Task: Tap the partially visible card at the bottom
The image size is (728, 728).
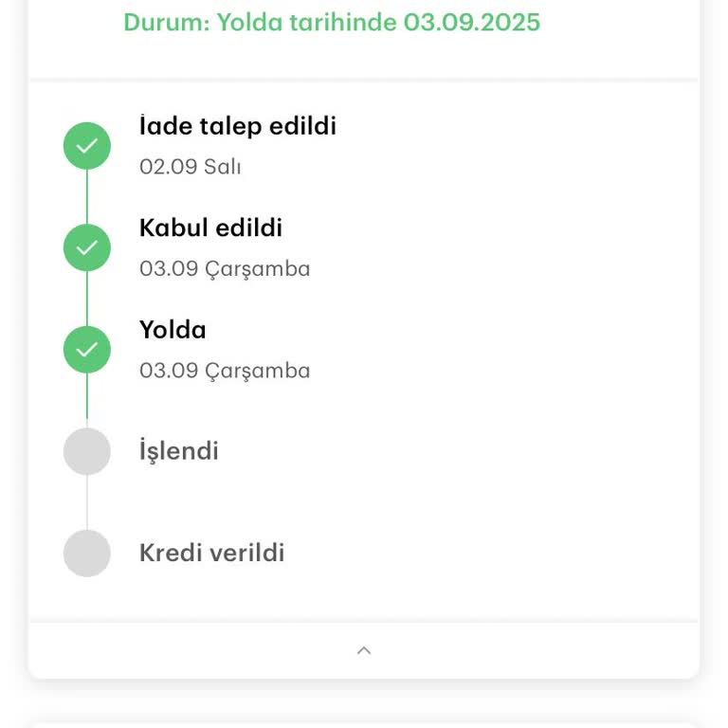Action: pos(364,724)
